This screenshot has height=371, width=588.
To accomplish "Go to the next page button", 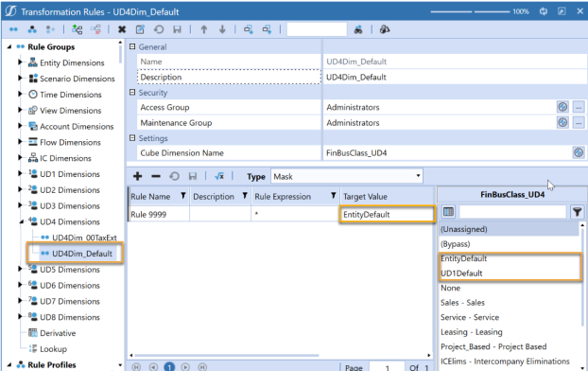I will pyautogui.click(x=185, y=367).
